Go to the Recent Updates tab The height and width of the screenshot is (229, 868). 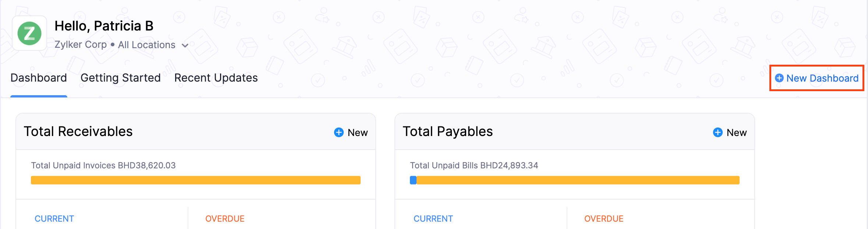[216, 78]
